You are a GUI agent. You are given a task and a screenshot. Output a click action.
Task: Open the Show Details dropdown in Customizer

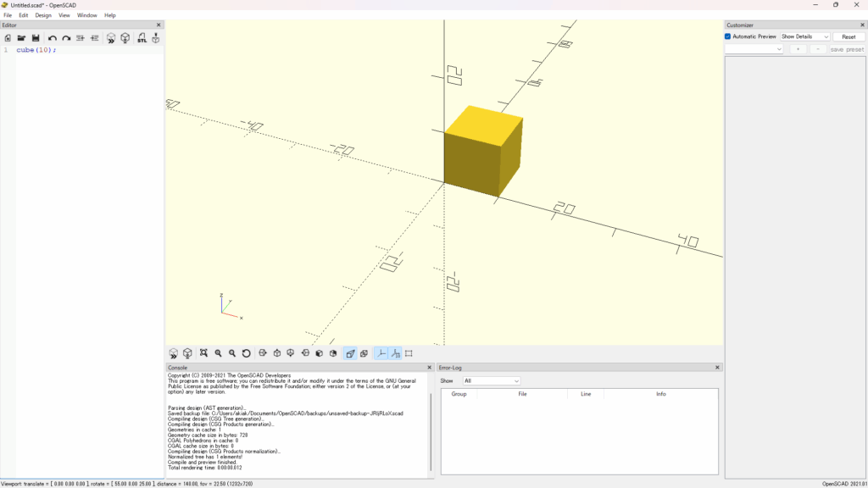pyautogui.click(x=804, y=36)
